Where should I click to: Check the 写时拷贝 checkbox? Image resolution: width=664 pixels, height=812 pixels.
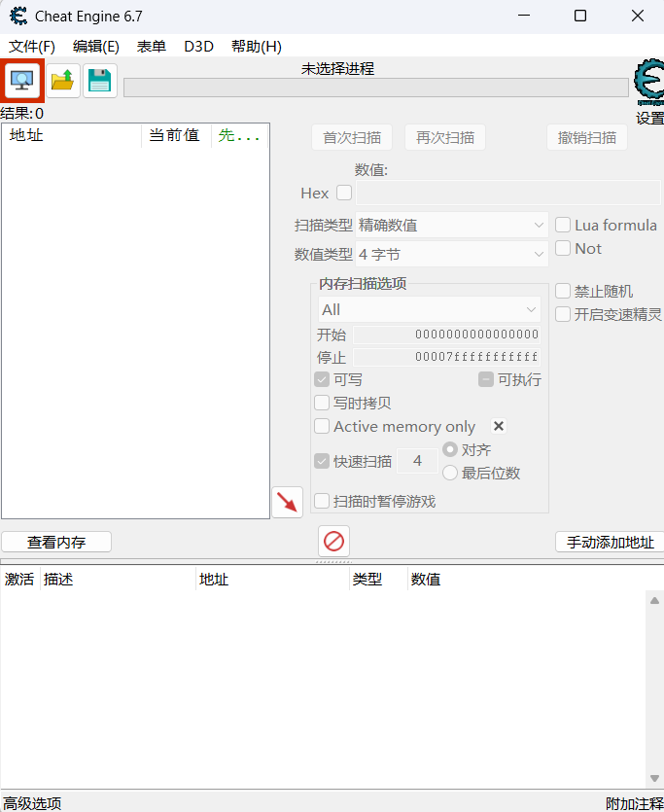[x=322, y=403]
